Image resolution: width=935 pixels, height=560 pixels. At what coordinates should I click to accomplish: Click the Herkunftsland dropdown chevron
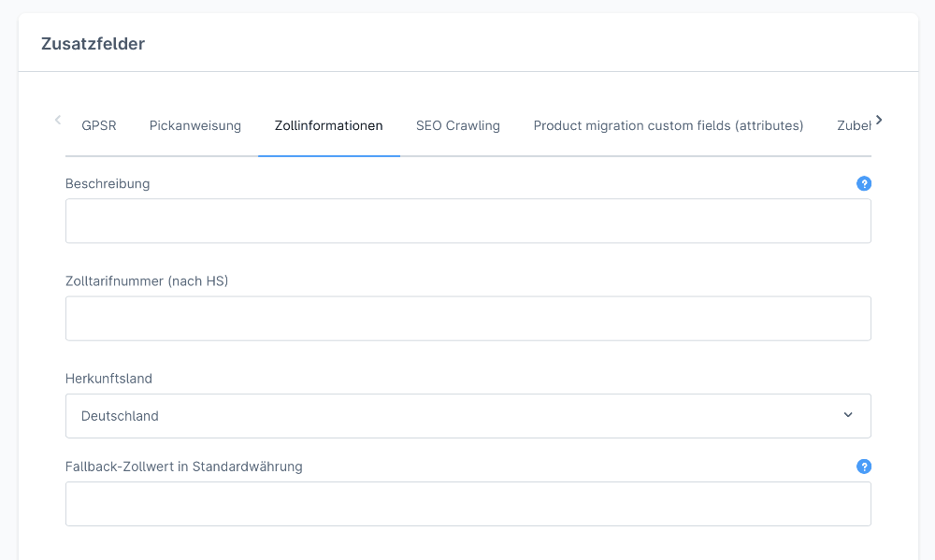pos(848,415)
